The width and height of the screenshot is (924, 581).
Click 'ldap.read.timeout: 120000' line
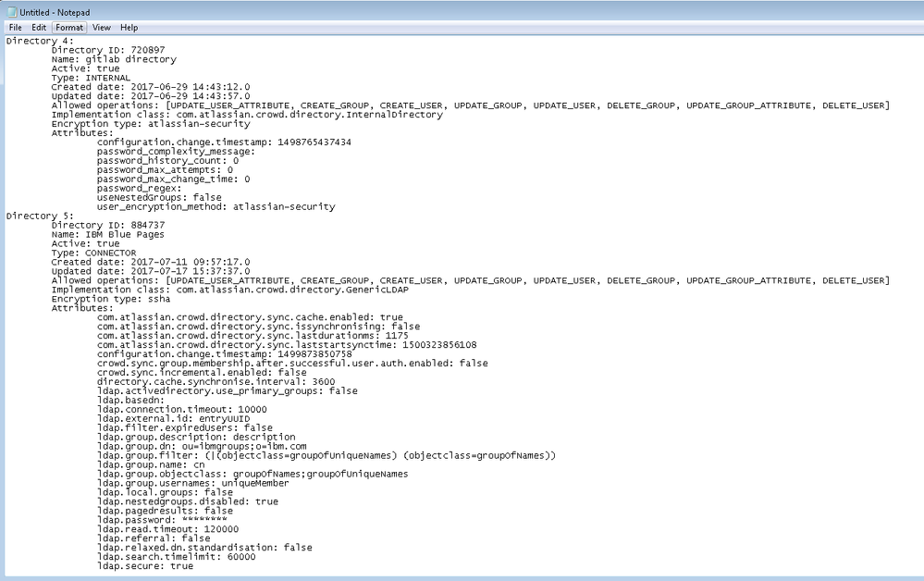pos(168,529)
